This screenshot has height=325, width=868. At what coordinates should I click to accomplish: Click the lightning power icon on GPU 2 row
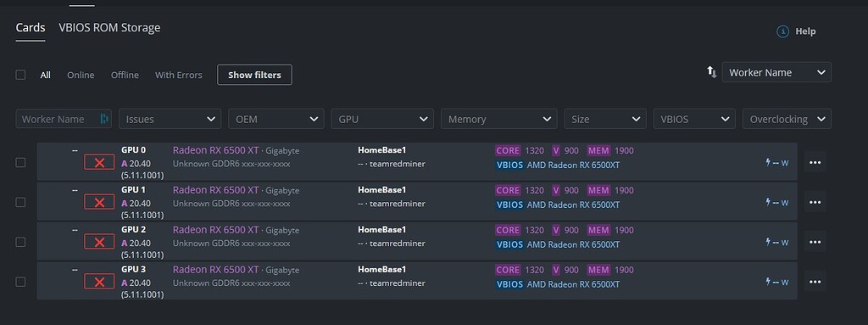pos(768,243)
